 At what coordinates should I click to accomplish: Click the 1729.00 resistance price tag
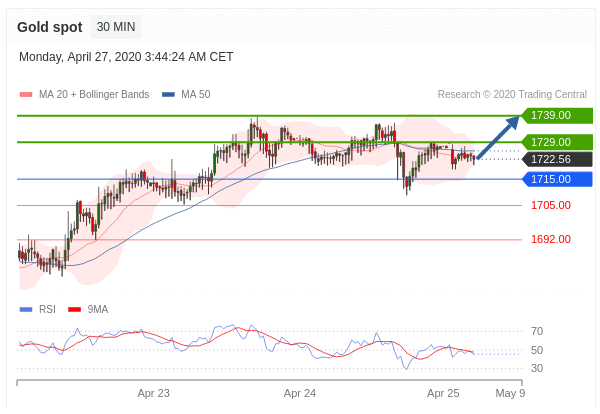[557, 142]
